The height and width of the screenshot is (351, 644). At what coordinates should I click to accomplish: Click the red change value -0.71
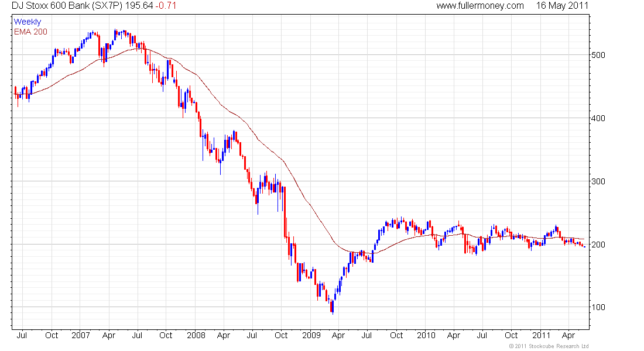pyautogui.click(x=166, y=6)
